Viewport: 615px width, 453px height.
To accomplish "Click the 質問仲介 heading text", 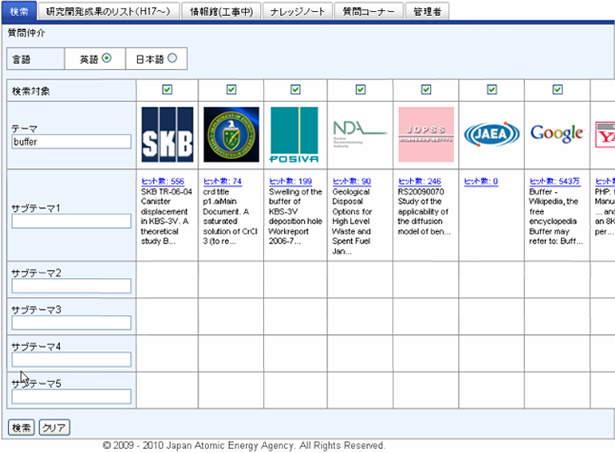I will [x=27, y=33].
